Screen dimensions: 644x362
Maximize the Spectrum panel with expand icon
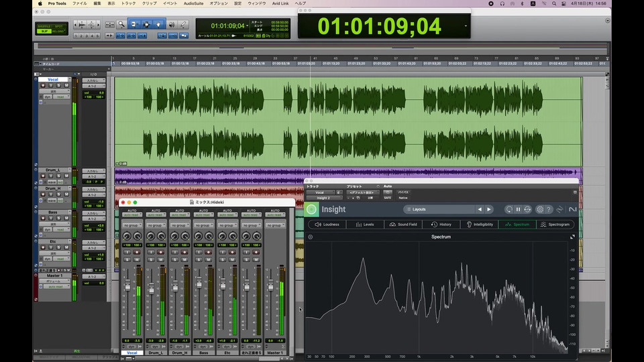click(x=572, y=237)
